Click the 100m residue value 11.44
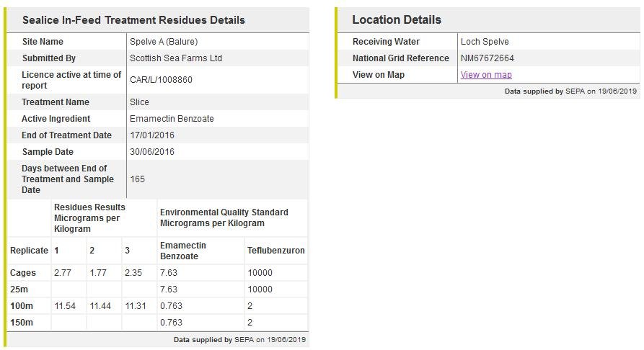Screen dimensions: 644x350 click(x=100, y=306)
